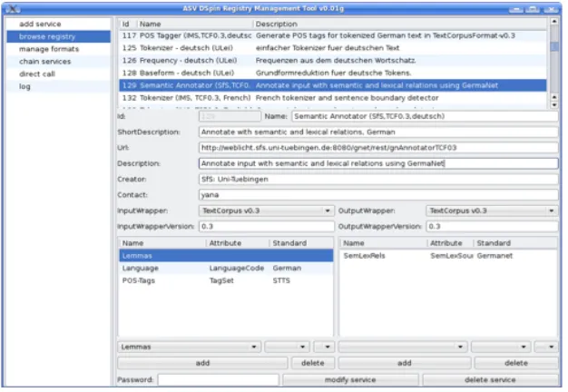This screenshot has height=392, width=568.
Task: Select the SemLexRels output row
Action: [x=448, y=256]
